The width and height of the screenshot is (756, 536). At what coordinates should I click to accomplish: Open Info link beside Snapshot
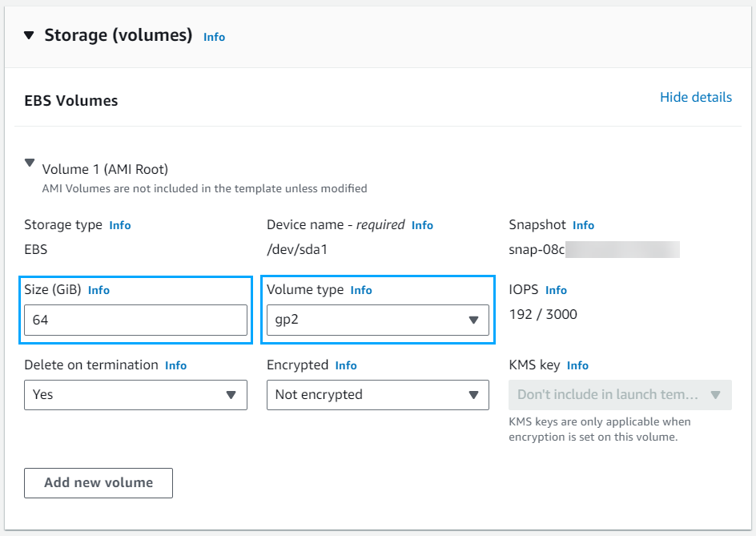coord(583,225)
